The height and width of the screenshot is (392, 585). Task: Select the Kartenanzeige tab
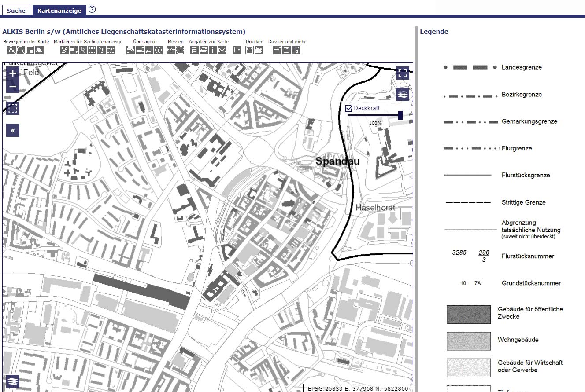[x=59, y=11]
